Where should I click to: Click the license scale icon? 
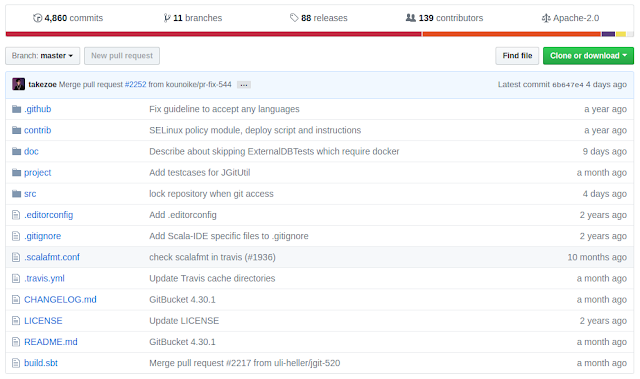[x=546, y=18]
